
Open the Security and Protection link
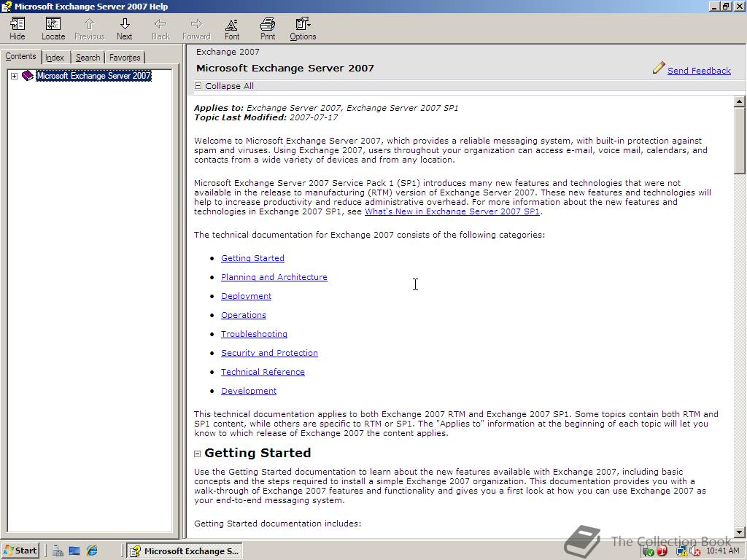click(x=269, y=353)
